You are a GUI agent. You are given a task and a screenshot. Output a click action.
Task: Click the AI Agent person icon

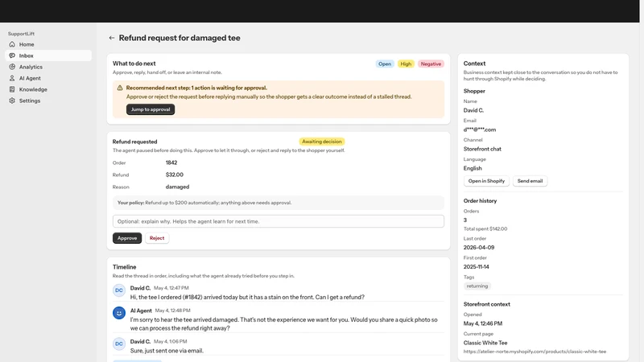point(12,78)
